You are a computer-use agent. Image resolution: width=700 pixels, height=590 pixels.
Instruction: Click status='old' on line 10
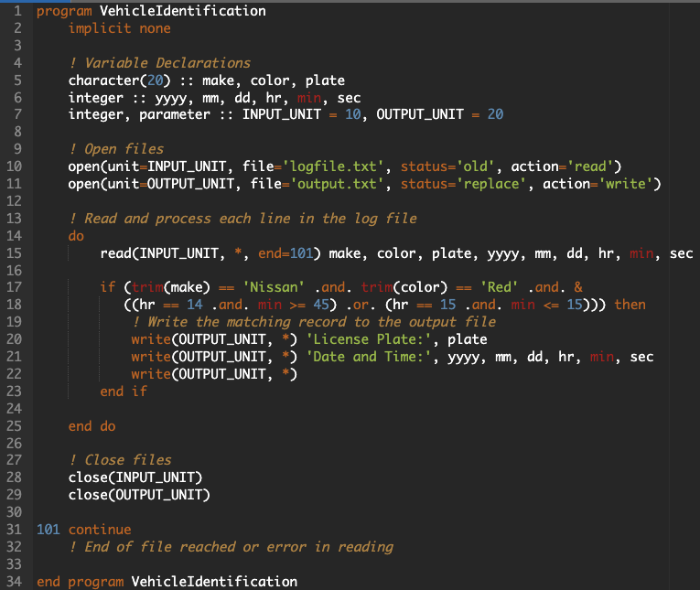[x=447, y=166]
